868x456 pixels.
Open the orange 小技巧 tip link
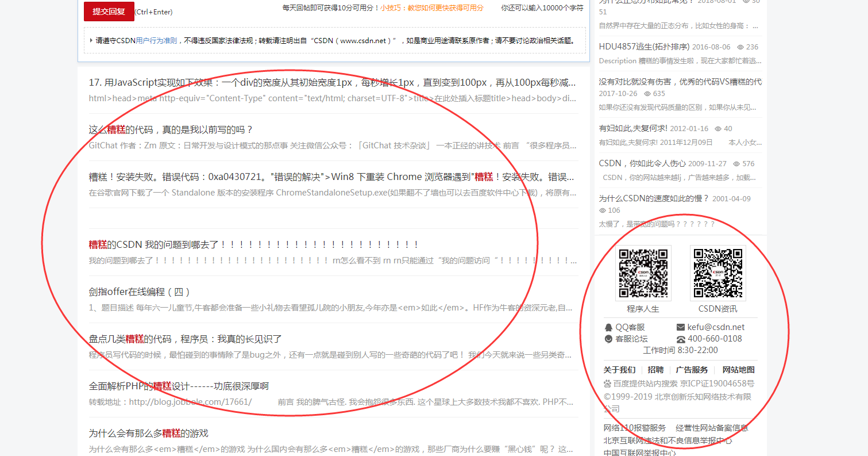[x=432, y=8]
